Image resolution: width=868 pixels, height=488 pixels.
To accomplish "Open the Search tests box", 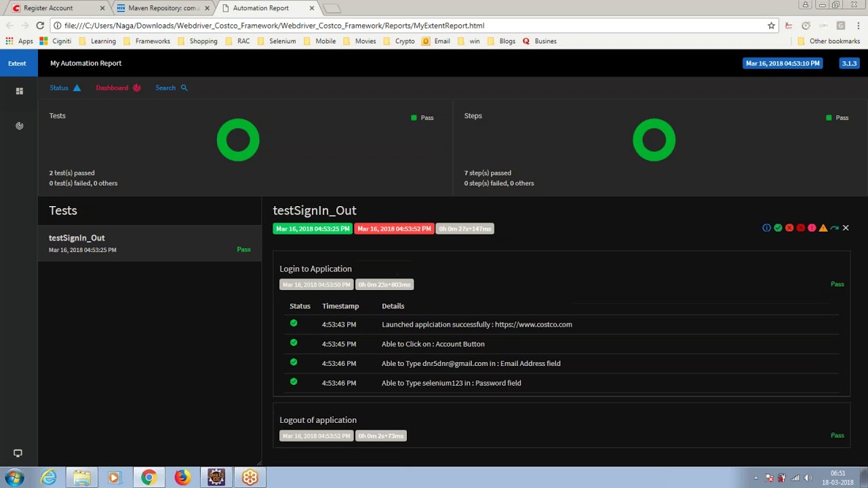I will click(x=172, y=87).
